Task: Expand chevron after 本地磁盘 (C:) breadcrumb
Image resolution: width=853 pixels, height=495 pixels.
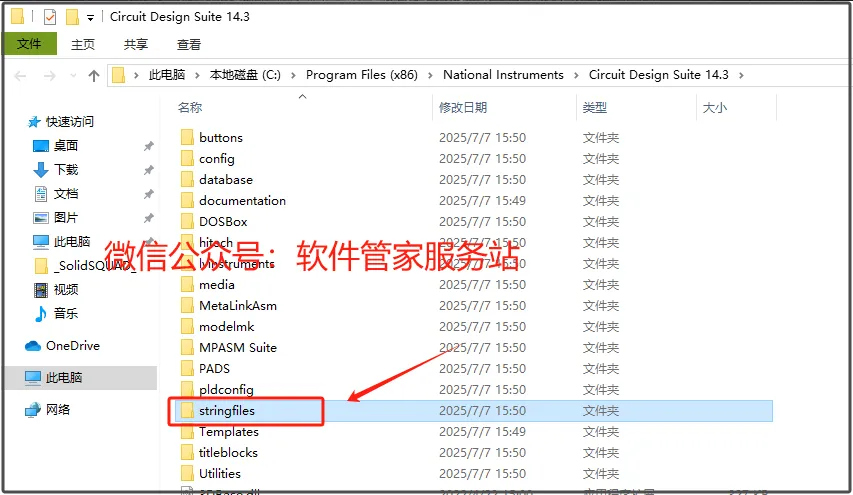Action: [293, 76]
